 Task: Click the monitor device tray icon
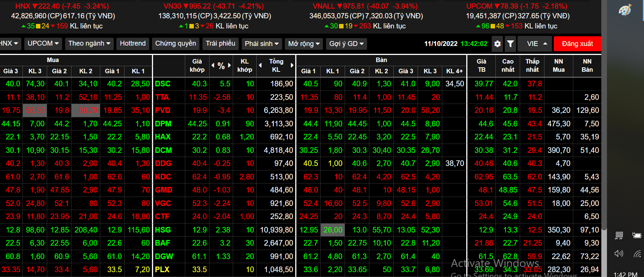(619, 235)
